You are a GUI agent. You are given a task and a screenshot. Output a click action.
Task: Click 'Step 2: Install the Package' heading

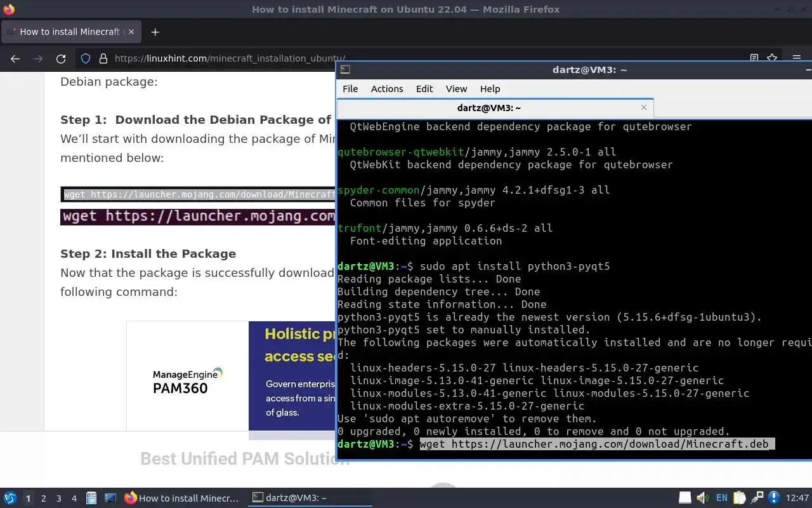click(x=148, y=253)
